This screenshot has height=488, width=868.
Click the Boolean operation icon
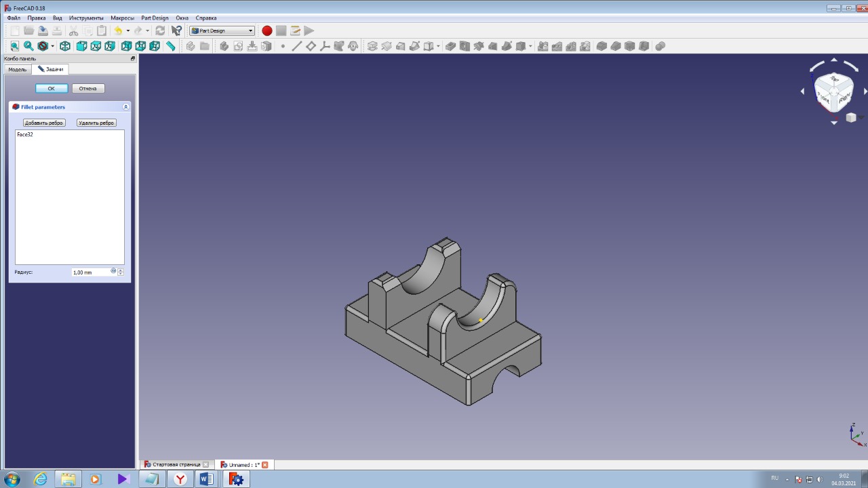tap(660, 46)
